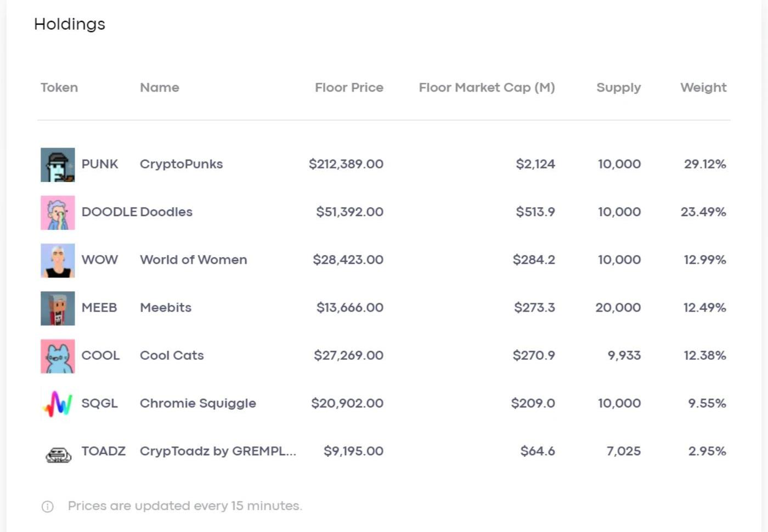Click the CrypToadz toad icon
The height and width of the screenshot is (532, 768).
coord(58,454)
